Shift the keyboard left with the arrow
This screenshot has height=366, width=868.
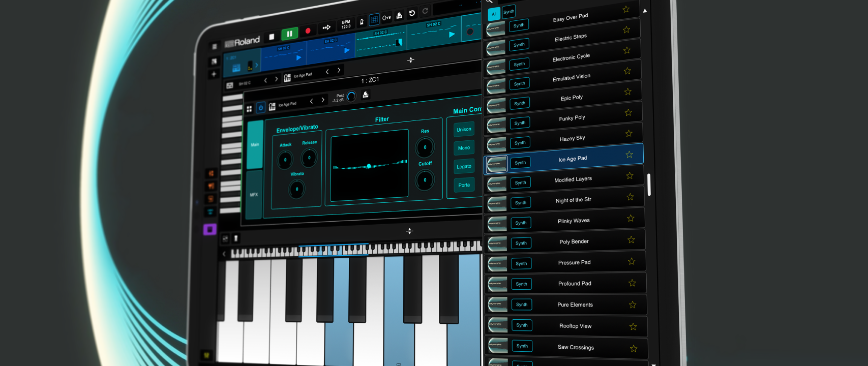(224, 254)
